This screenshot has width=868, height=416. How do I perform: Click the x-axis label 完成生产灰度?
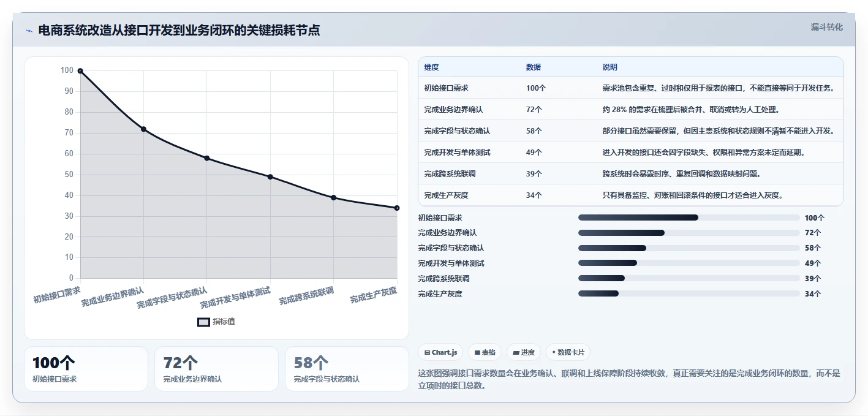(x=374, y=295)
